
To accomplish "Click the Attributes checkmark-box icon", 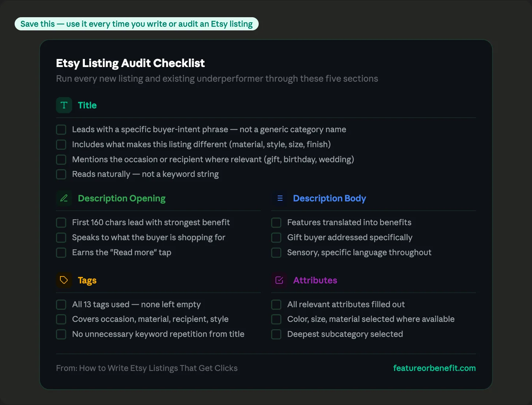I will tap(280, 280).
